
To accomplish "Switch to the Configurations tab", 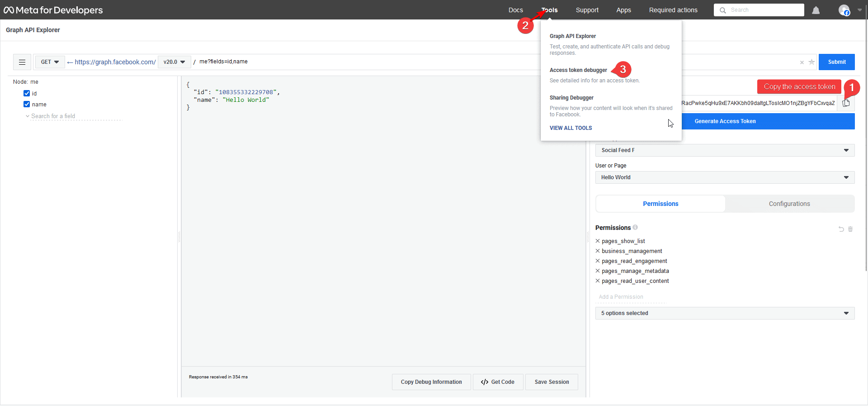I will (x=789, y=204).
